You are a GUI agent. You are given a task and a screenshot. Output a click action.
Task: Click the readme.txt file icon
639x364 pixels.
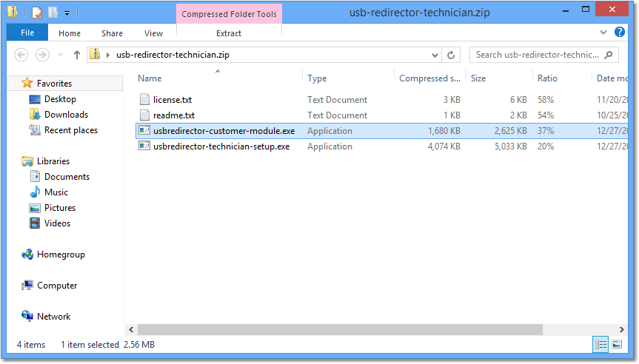point(145,115)
